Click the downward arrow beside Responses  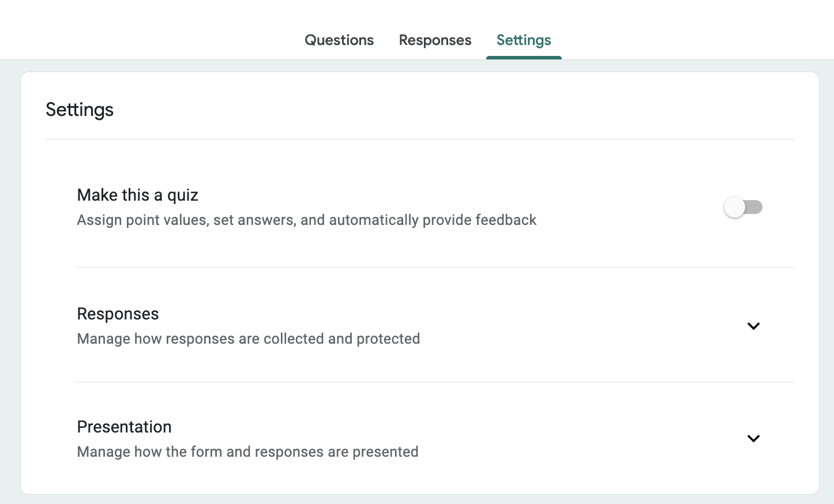754,326
